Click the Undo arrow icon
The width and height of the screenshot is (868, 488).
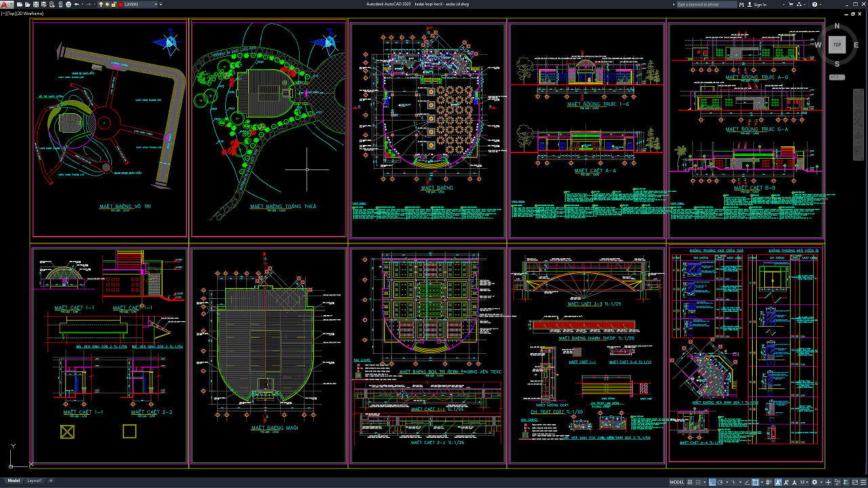pyautogui.click(x=77, y=4)
